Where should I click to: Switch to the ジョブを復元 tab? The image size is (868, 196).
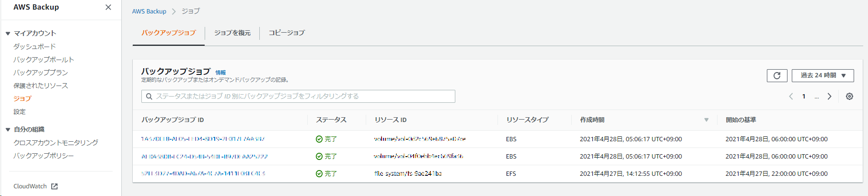[232, 33]
